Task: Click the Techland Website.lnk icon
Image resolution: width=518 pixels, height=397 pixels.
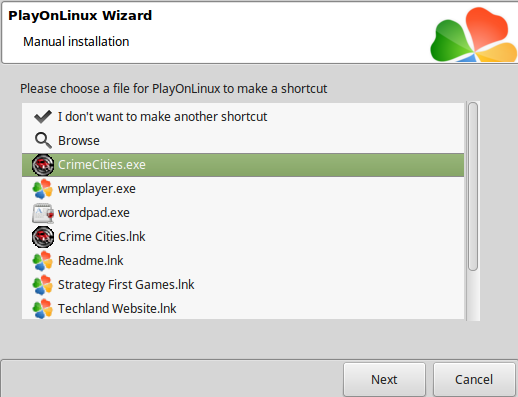Action: coord(43,309)
